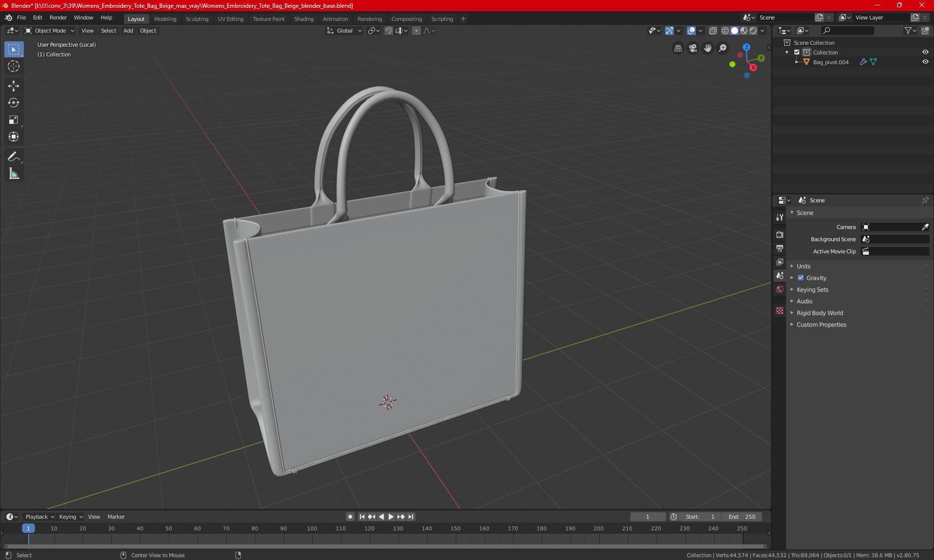Click the pan view hand icon

point(708,48)
